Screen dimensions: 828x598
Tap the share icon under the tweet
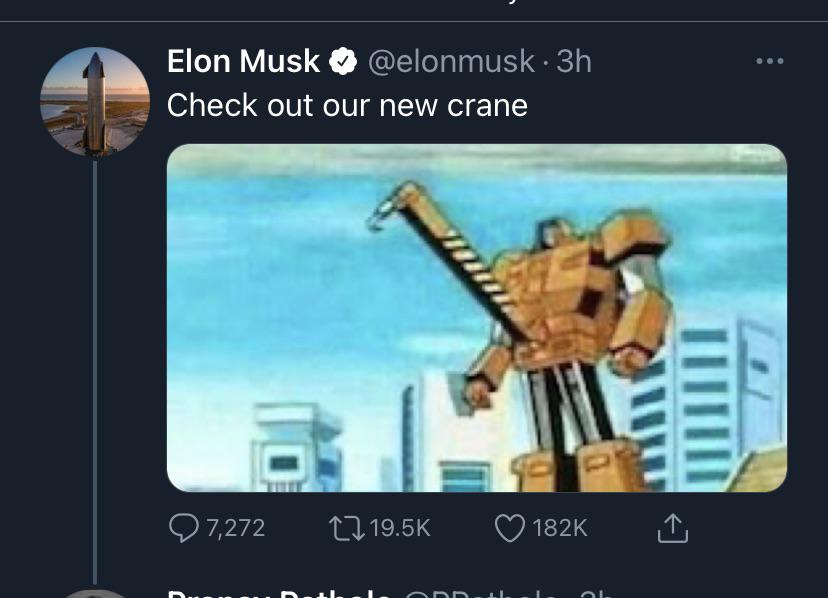pyautogui.click(x=674, y=527)
